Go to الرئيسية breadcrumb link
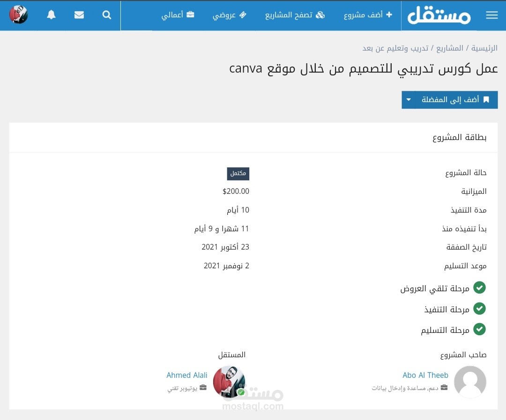The image size is (506, 420). click(x=484, y=48)
